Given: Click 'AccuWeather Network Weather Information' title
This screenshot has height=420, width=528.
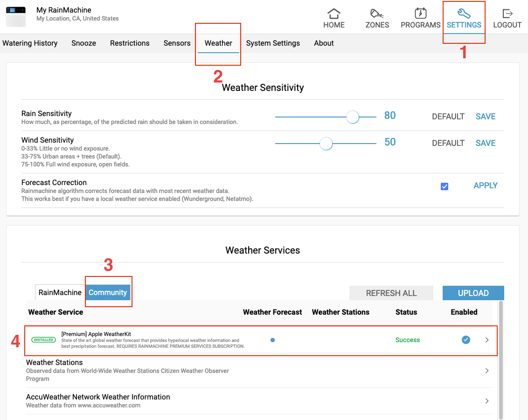Looking at the screenshot, I should click(x=98, y=397).
